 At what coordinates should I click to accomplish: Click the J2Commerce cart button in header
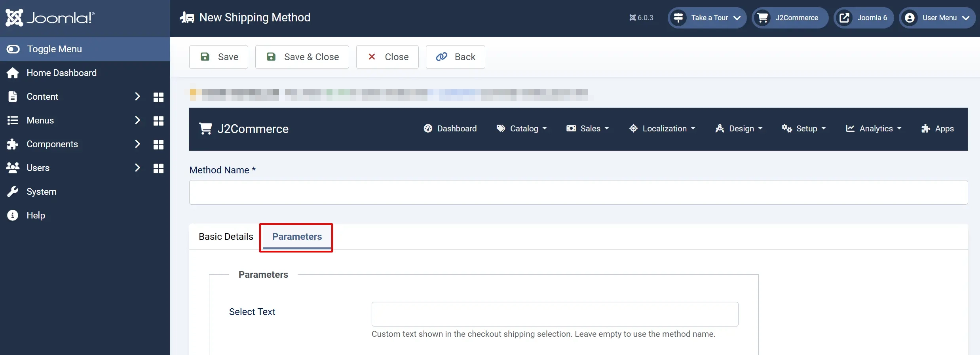[x=790, y=18]
